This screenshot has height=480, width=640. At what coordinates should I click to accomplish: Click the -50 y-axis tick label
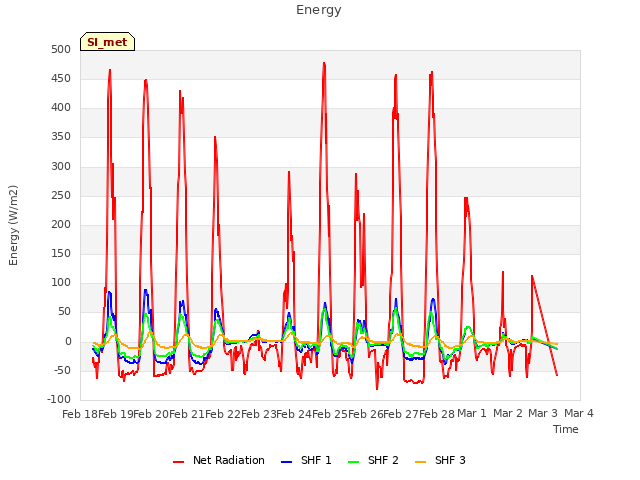click(62, 371)
